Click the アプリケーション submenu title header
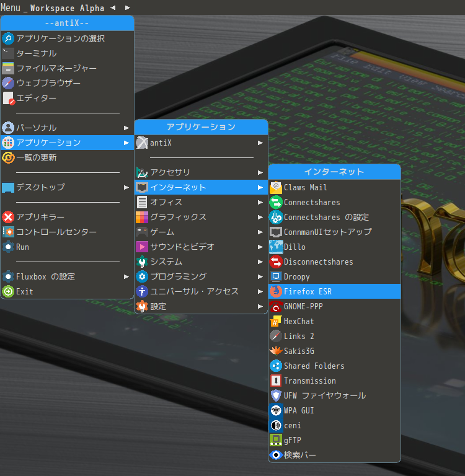Image resolution: width=465 pixels, height=476 pixels. tap(201, 127)
